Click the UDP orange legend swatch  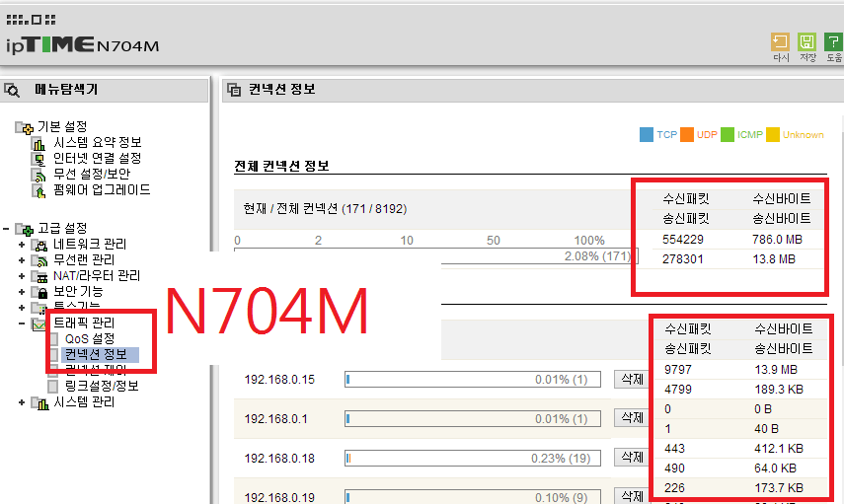[x=687, y=135]
